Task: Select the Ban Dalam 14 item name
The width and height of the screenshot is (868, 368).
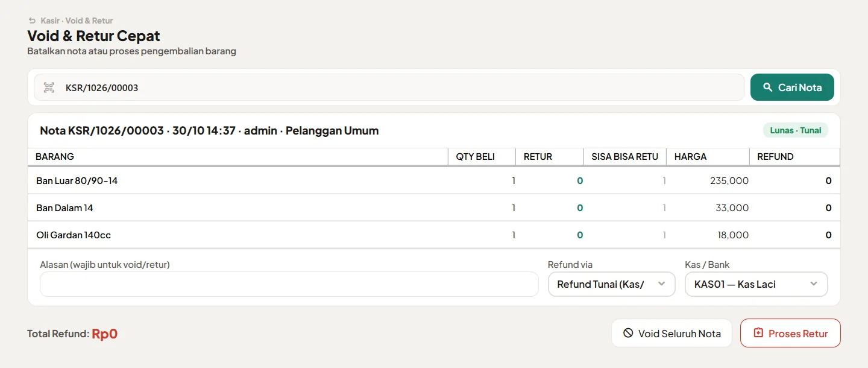Action: (x=64, y=208)
